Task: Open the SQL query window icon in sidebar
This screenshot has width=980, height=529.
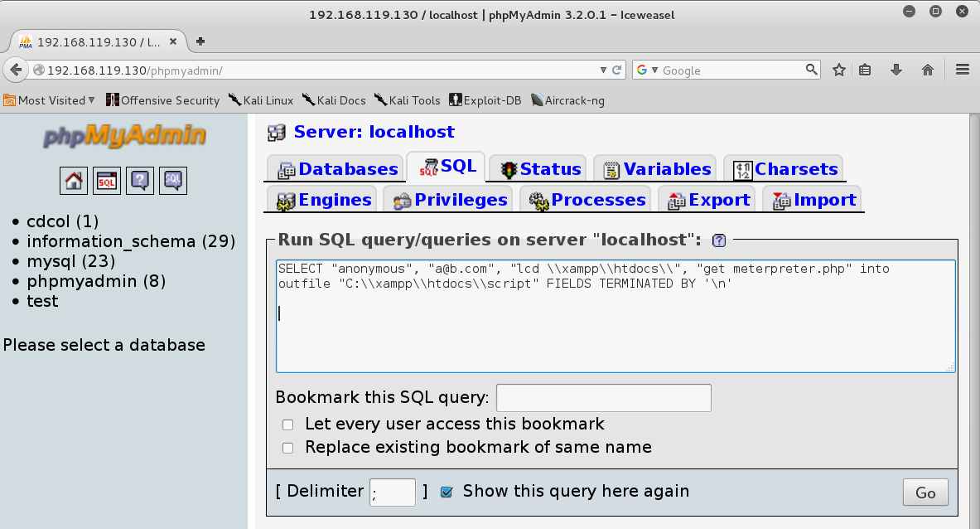Action: pos(107,181)
